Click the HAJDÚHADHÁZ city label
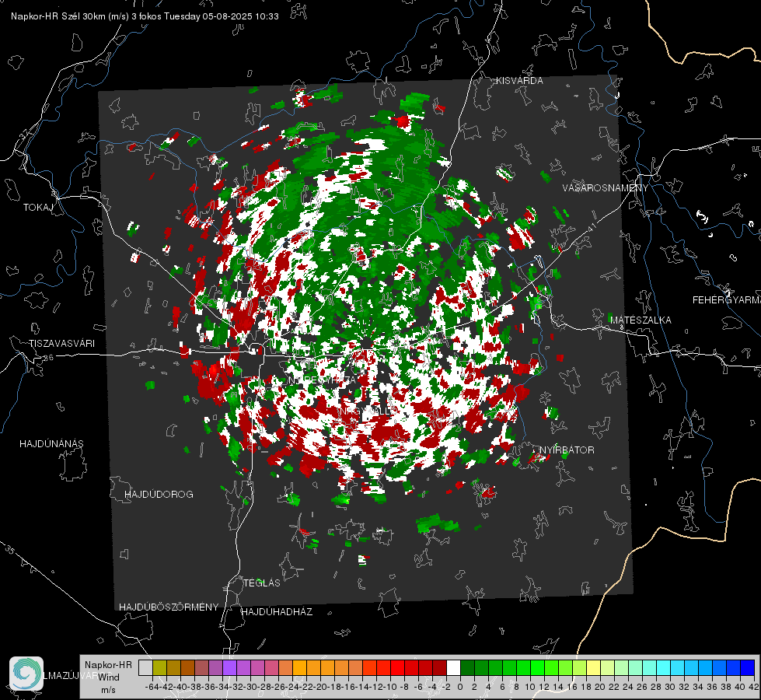761x700 pixels. pyautogui.click(x=277, y=612)
